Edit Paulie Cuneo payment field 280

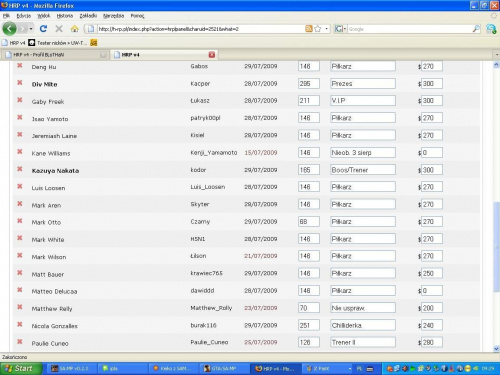click(432, 342)
